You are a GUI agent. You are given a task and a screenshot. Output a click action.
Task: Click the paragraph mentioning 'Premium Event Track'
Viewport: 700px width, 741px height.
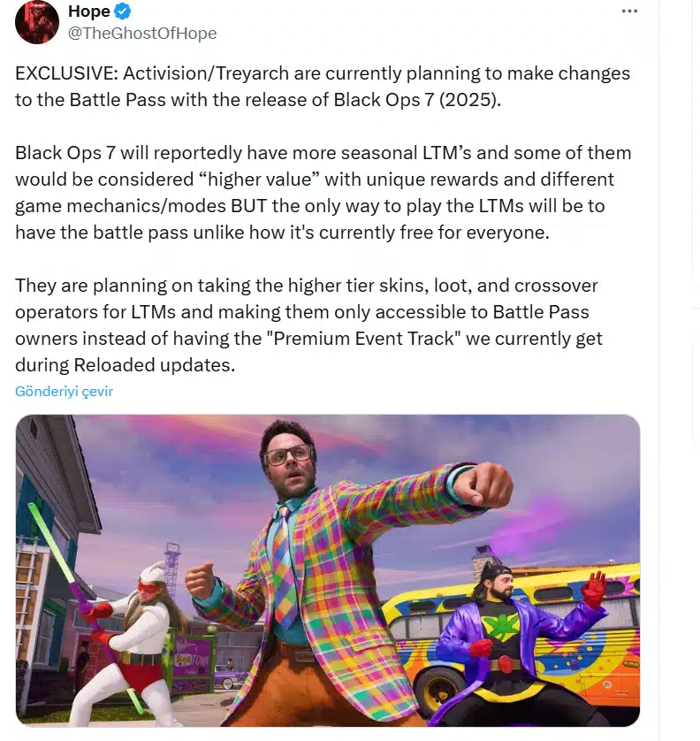(x=308, y=325)
